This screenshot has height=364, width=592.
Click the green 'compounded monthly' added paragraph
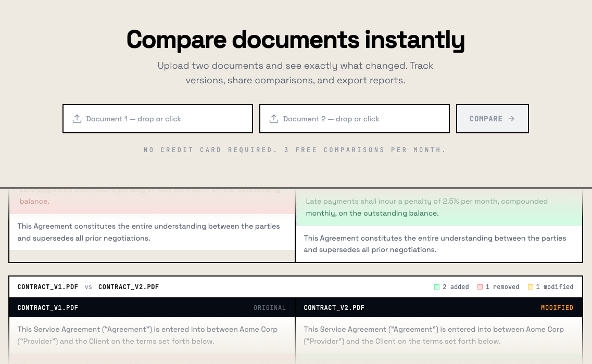(x=439, y=207)
